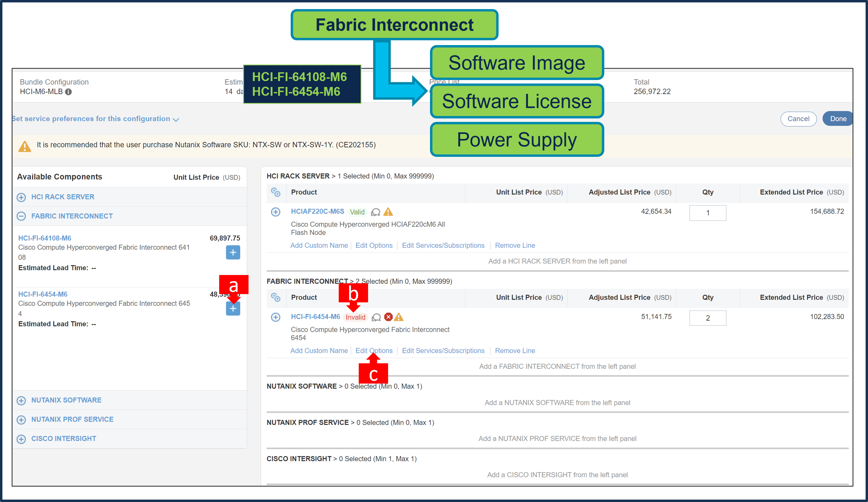868x502 pixels.
Task: Click clone icon in HCI RACK SERVER table header
Action: tap(275, 192)
